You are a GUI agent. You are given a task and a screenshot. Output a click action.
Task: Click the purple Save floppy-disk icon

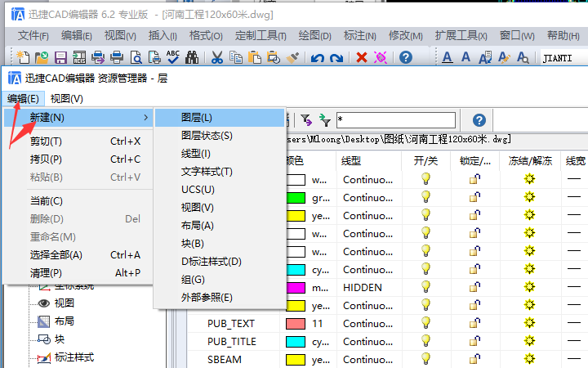[60, 57]
